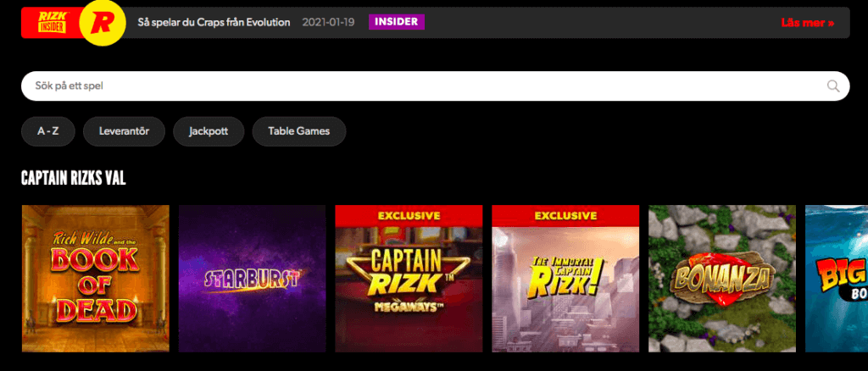
Task: Launch The Immortal Captain Rizk game
Action: coord(565,279)
